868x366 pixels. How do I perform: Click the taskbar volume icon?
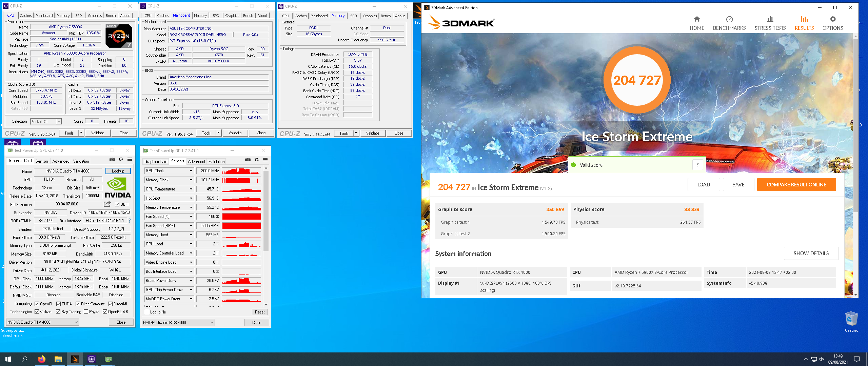tap(822, 359)
